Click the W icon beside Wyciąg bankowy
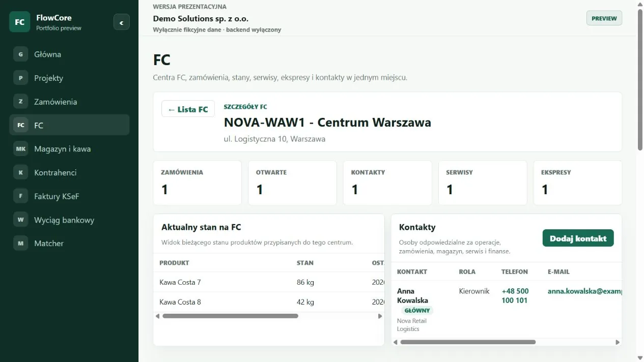Viewport: 644px width, 362px height. (20, 220)
